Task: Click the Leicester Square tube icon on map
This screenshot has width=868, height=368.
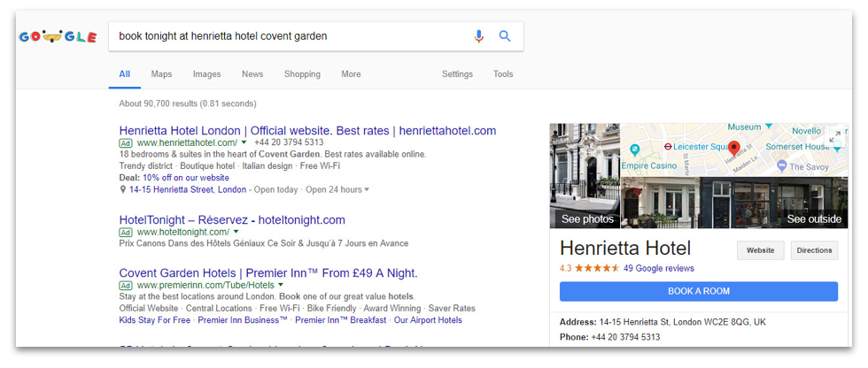Action: [668, 147]
